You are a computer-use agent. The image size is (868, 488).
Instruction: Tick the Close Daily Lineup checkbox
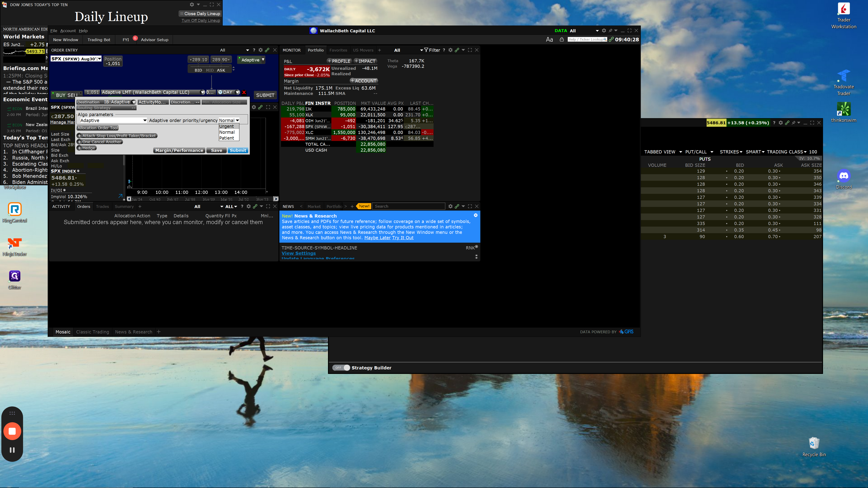pyautogui.click(x=182, y=14)
